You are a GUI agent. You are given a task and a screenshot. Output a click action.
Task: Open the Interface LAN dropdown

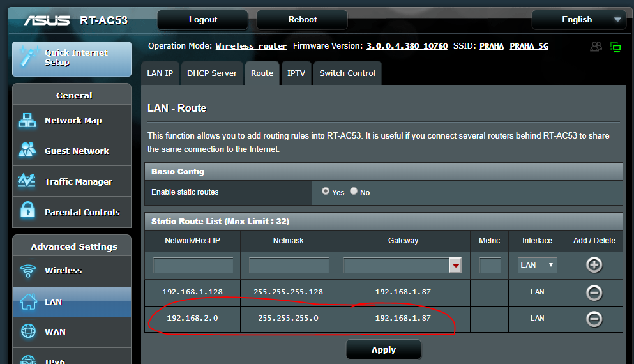(x=538, y=265)
